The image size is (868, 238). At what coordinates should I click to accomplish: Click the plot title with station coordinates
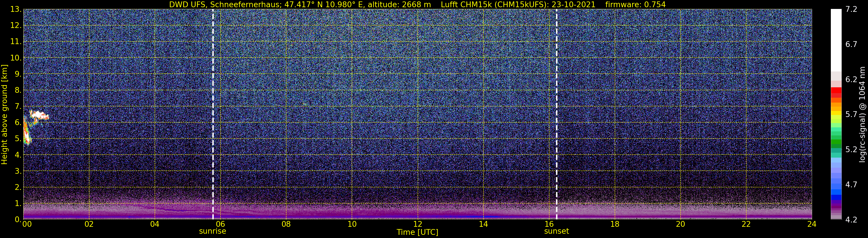coord(417,4)
